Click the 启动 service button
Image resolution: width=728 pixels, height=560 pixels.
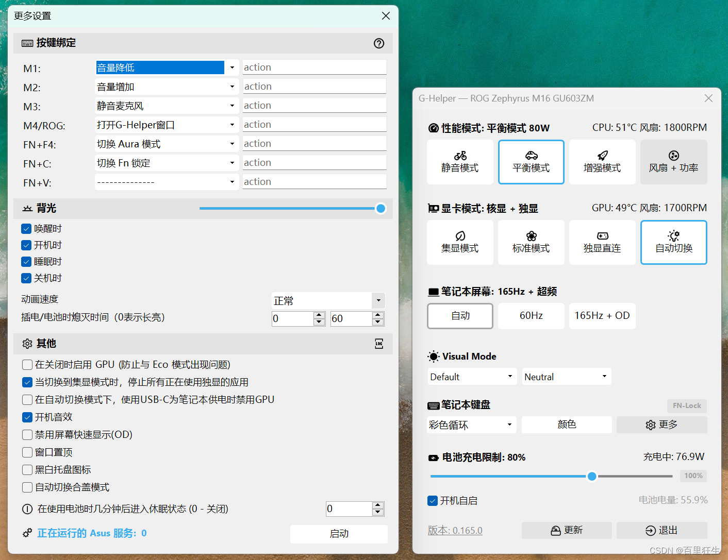click(339, 534)
